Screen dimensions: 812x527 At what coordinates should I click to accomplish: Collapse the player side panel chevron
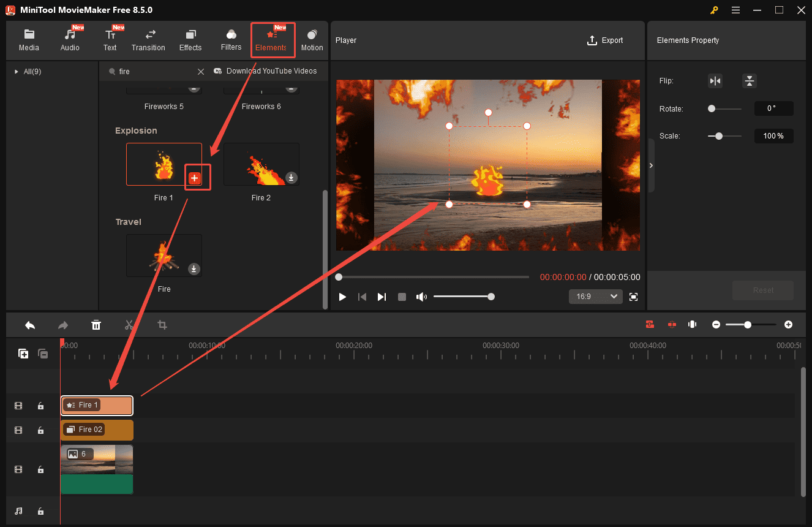651,165
